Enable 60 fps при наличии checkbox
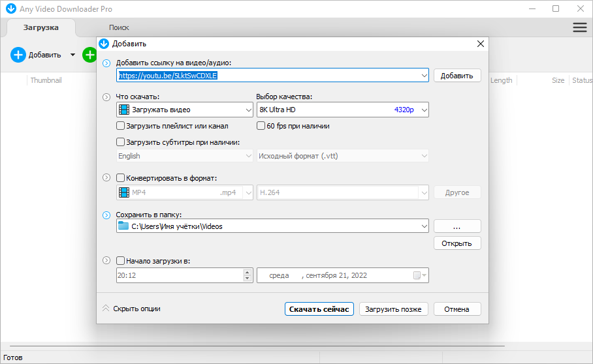This screenshot has height=364, width=593. [x=261, y=125]
